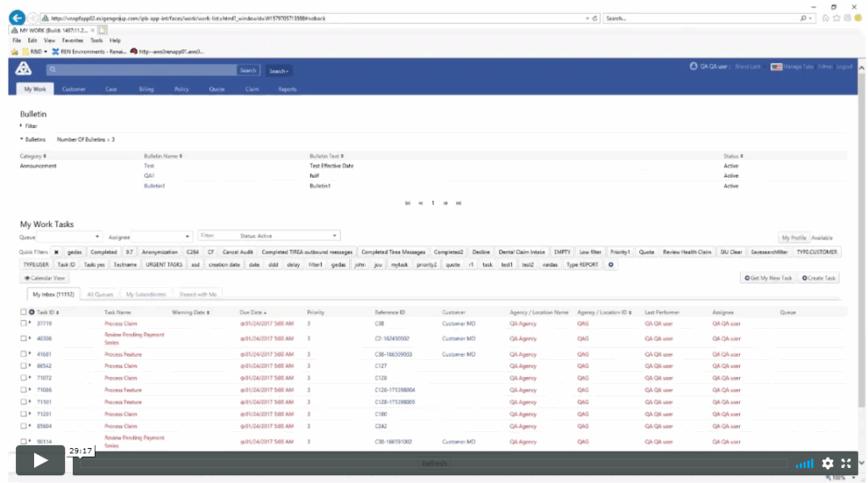868x483 pixels.
Task: Tick checkbox for task 41681
Action: coord(24,354)
